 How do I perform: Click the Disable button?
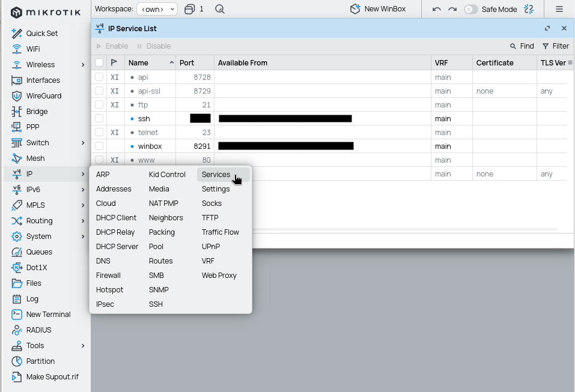[x=154, y=46]
